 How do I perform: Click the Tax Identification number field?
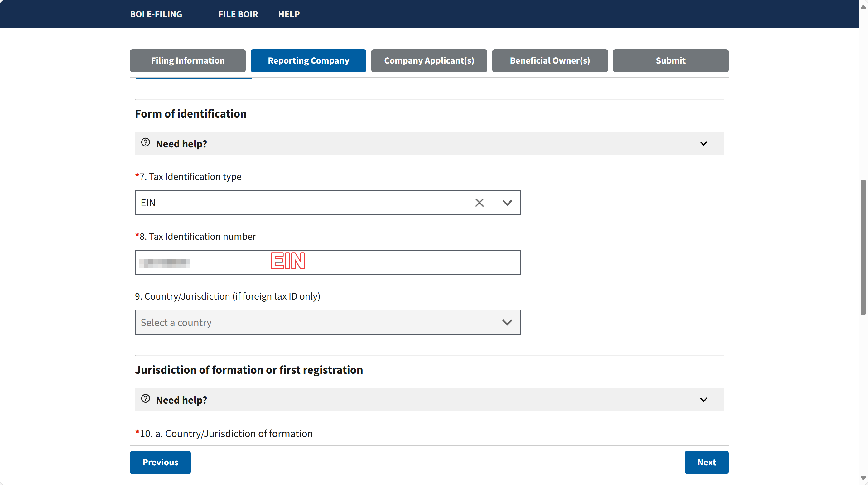327,262
